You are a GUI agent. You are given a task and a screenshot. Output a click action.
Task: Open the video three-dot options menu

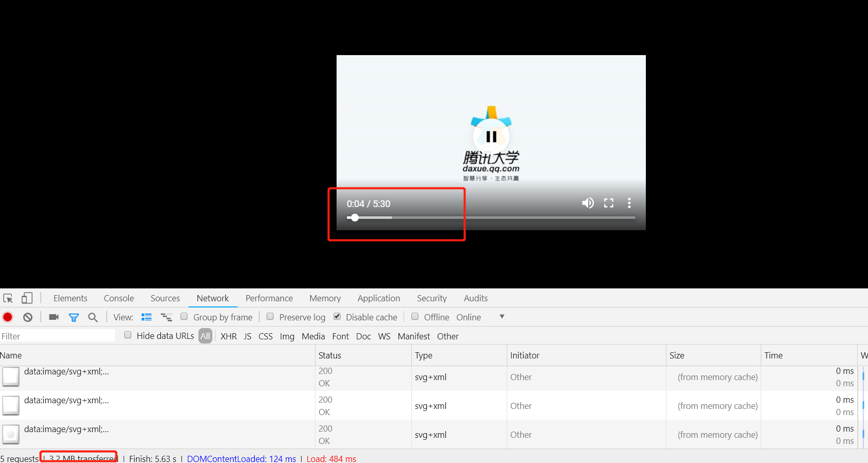(629, 203)
